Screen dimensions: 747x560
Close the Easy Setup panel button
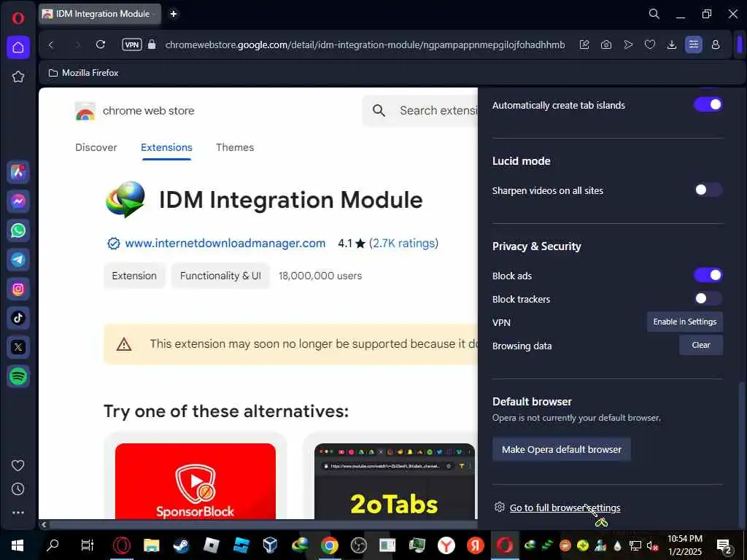pyautogui.click(x=694, y=44)
